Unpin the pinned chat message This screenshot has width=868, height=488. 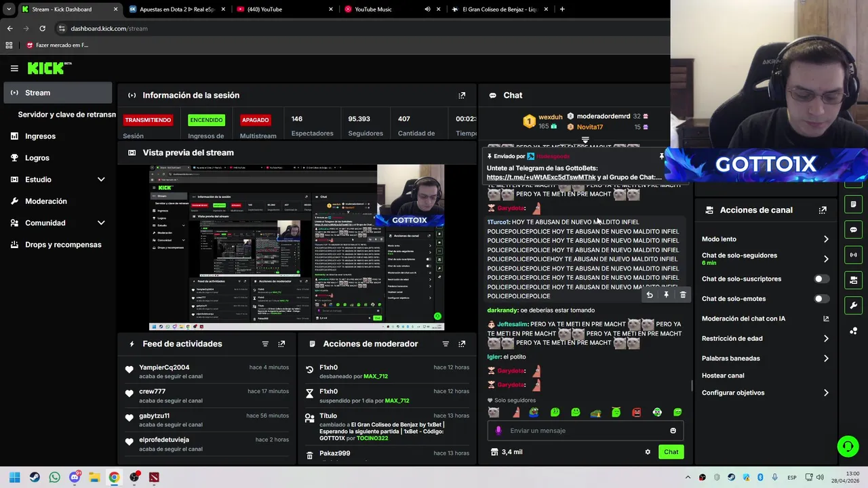tap(662, 157)
